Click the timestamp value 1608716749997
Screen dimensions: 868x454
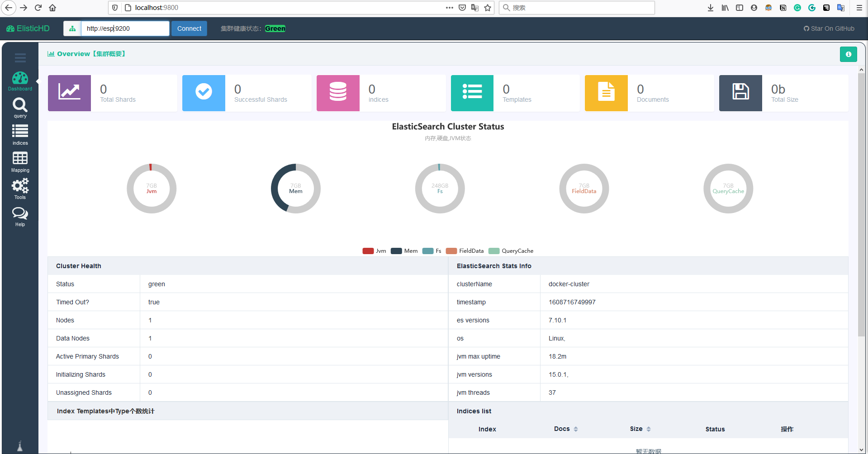coord(572,302)
